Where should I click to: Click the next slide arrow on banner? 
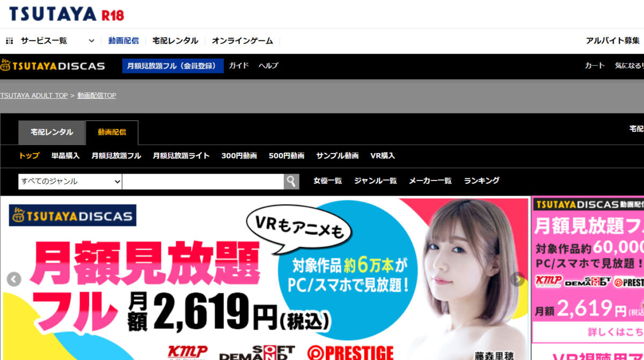(517, 279)
